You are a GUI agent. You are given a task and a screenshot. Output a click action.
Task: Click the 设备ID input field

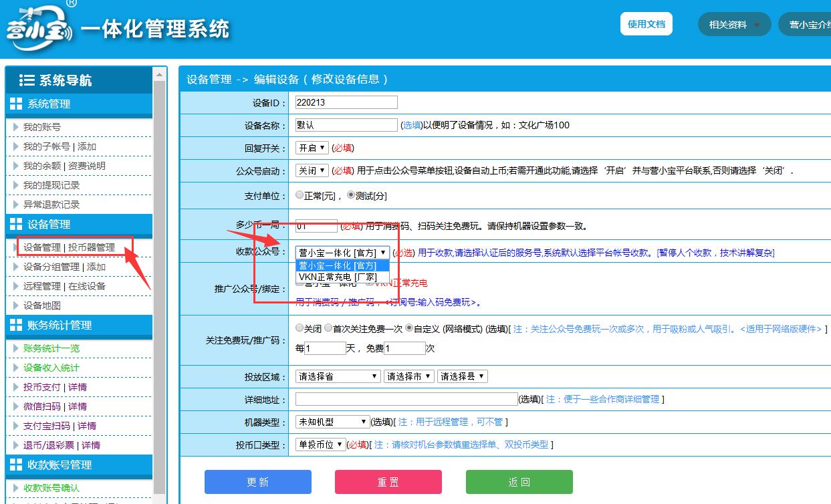pos(346,102)
